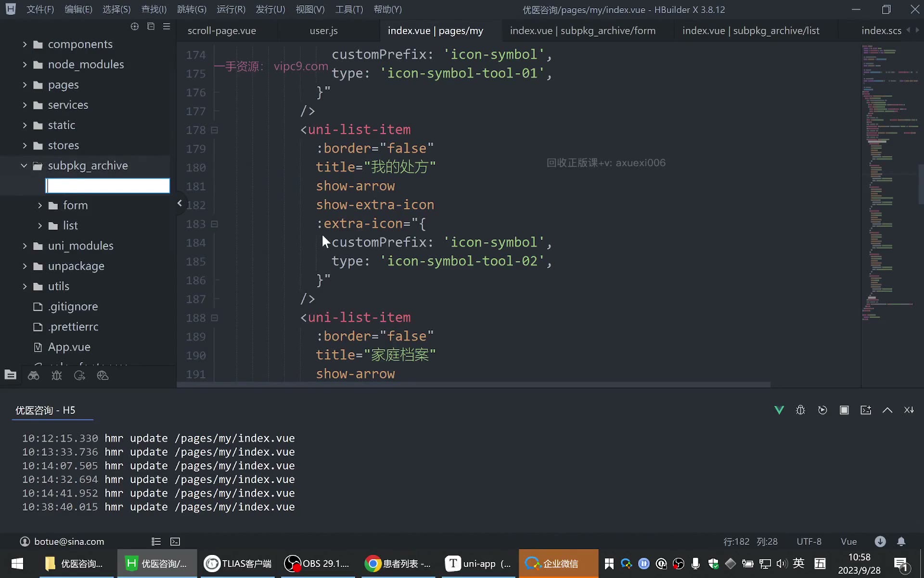Image resolution: width=924 pixels, height=578 pixels.
Task: Collapse the code fold at line 178
Action: [215, 130]
